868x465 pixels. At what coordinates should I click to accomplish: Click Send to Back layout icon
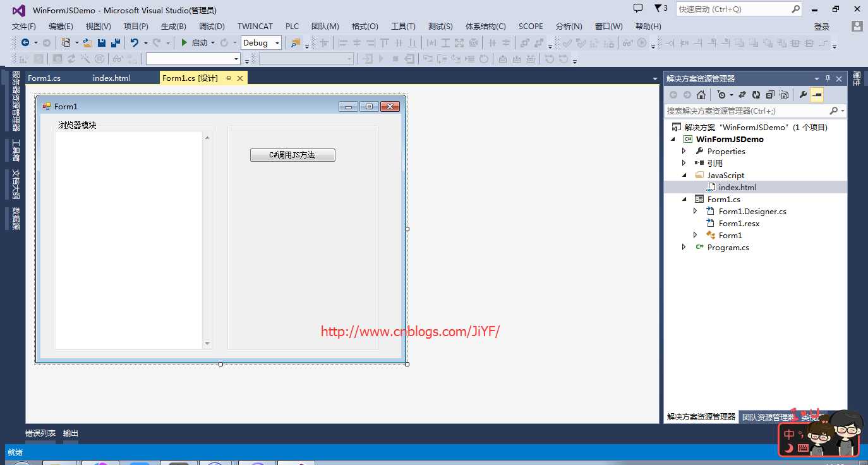click(538, 43)
